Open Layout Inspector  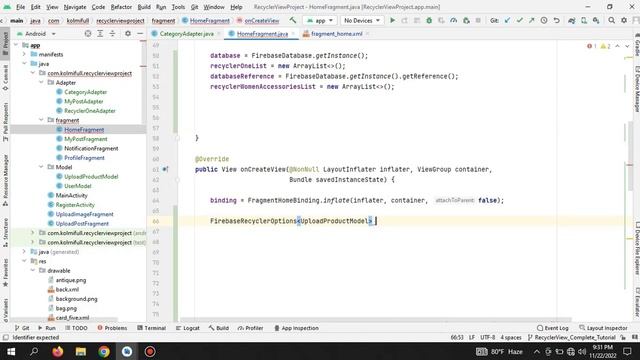603,328
